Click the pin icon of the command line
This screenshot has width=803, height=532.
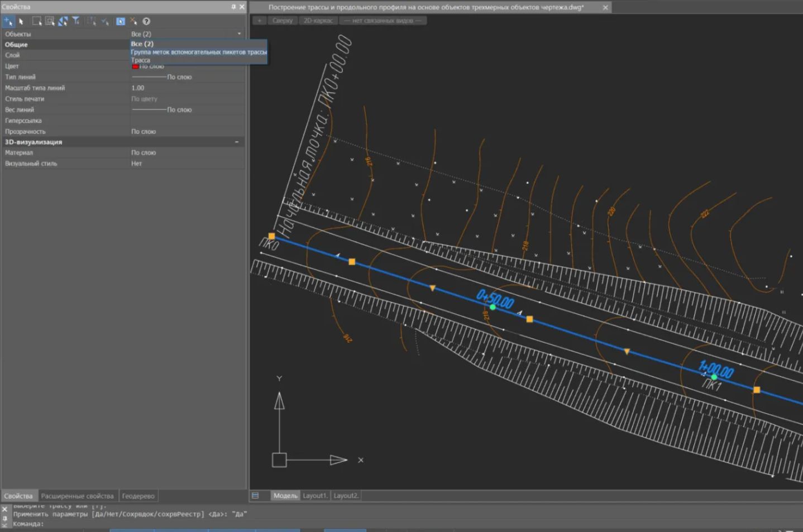click(x=4, y=517)
